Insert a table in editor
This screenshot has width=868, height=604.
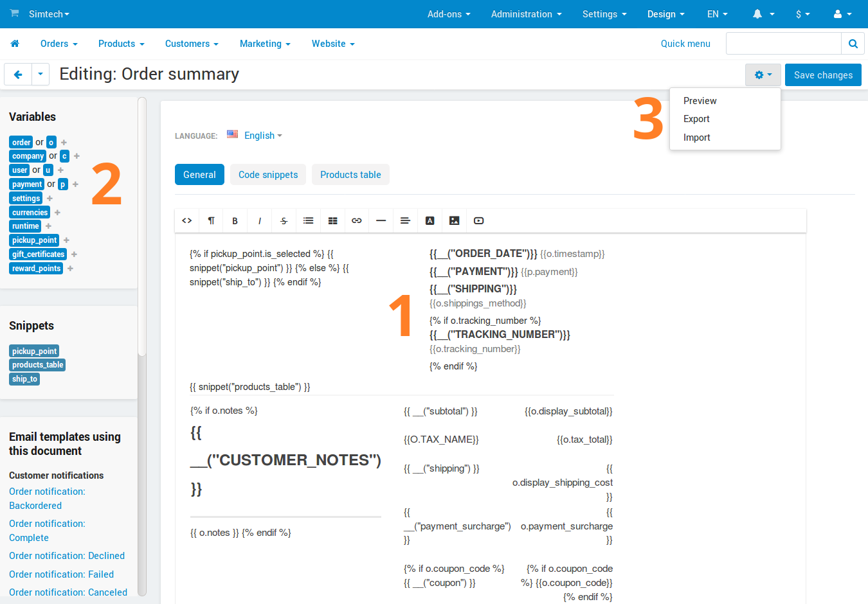(x=332, y=220)
